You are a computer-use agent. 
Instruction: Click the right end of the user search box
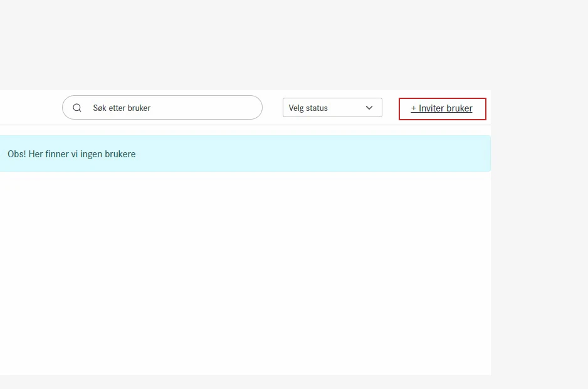248,108
